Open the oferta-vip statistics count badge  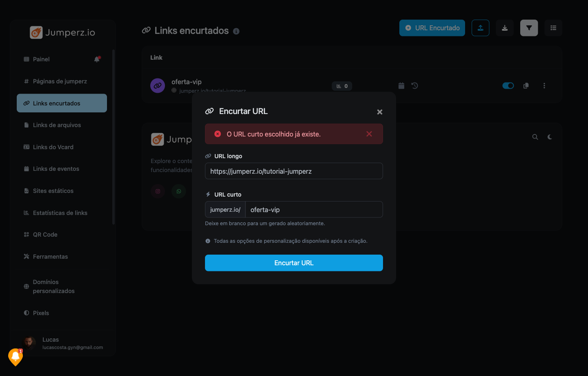pyautogui.click(x=342, y=86)
